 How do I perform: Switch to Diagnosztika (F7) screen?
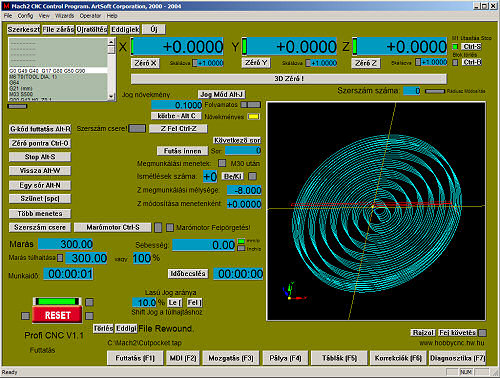457,358
